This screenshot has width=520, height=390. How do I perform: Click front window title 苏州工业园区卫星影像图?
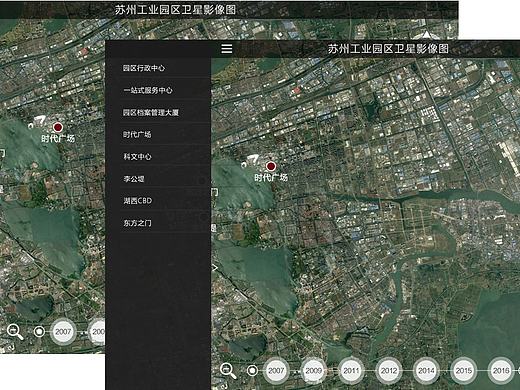pos(388,49)
